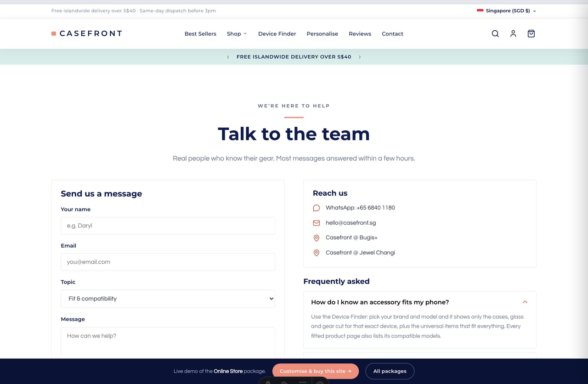Open the Contact page
588x384 pixels.
click(x=393, y=34)
